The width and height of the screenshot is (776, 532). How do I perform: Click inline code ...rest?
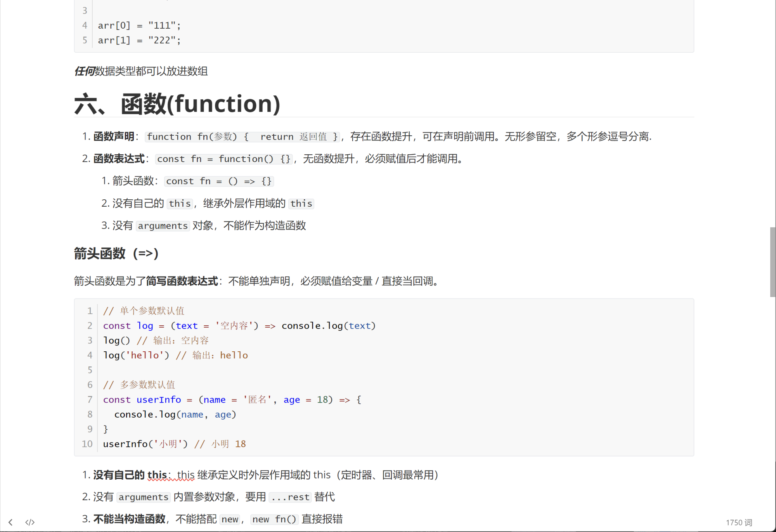tap(290, 497)
